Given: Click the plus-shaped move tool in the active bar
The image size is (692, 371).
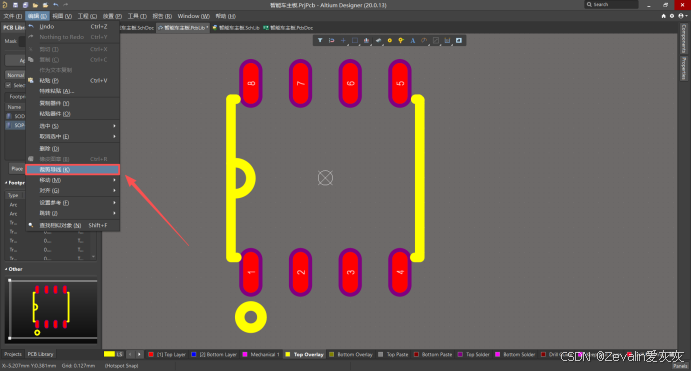Looking at the screenshot, I should click(343, 40).
